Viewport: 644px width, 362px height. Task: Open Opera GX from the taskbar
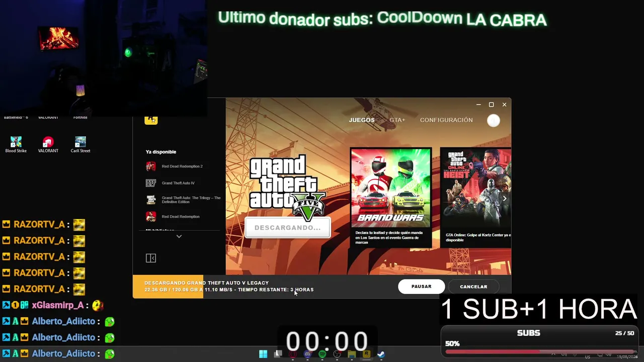(x=293, y=354)
